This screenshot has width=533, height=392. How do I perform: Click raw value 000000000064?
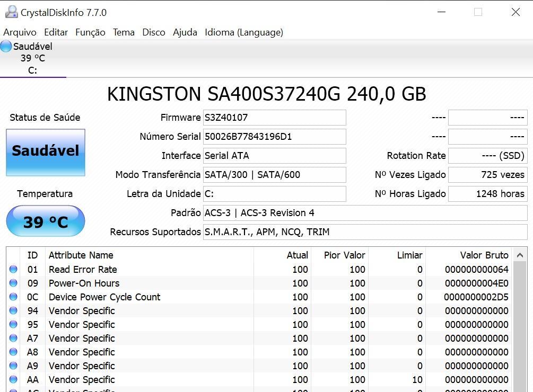tap(477, 269)
